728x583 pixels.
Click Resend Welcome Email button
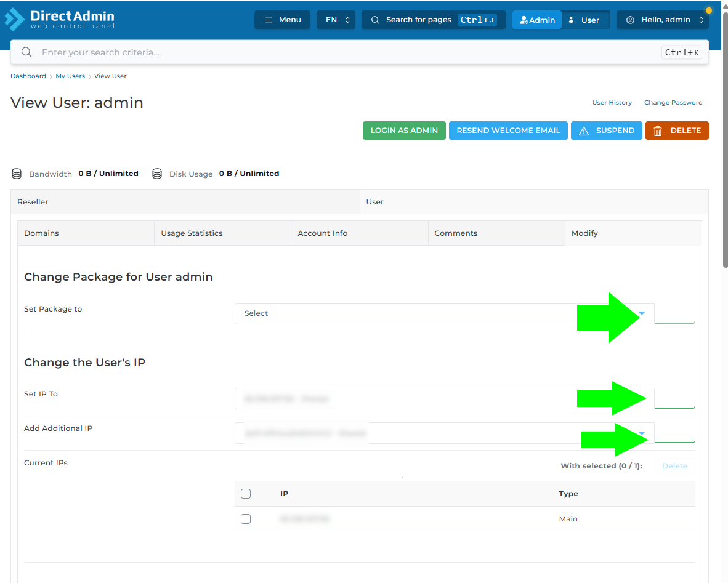pyautogui.click(x=508, y=131)
